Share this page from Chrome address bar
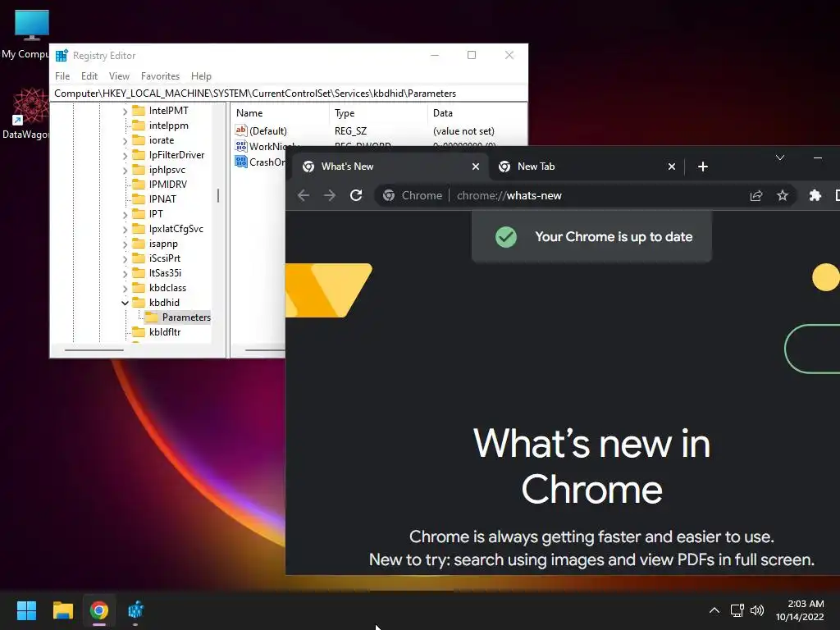The width and height of the screenshot is (840, 630). 756,195
